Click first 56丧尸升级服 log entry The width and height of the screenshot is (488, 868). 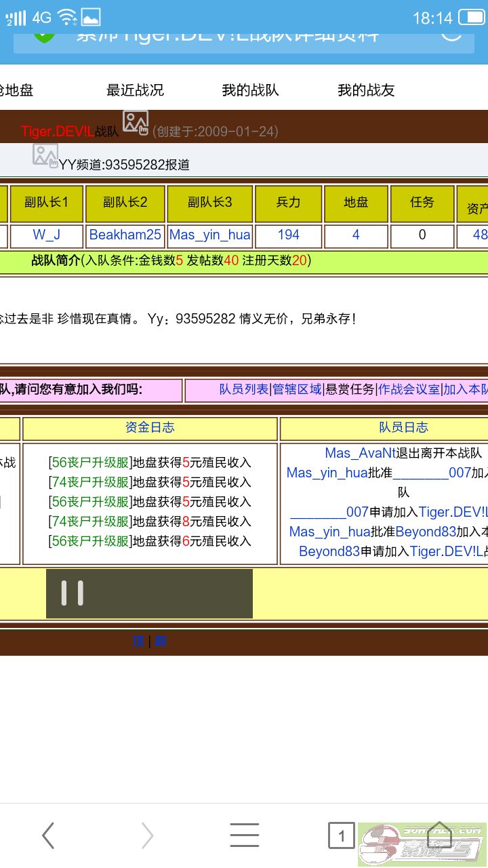click(90, 462)
